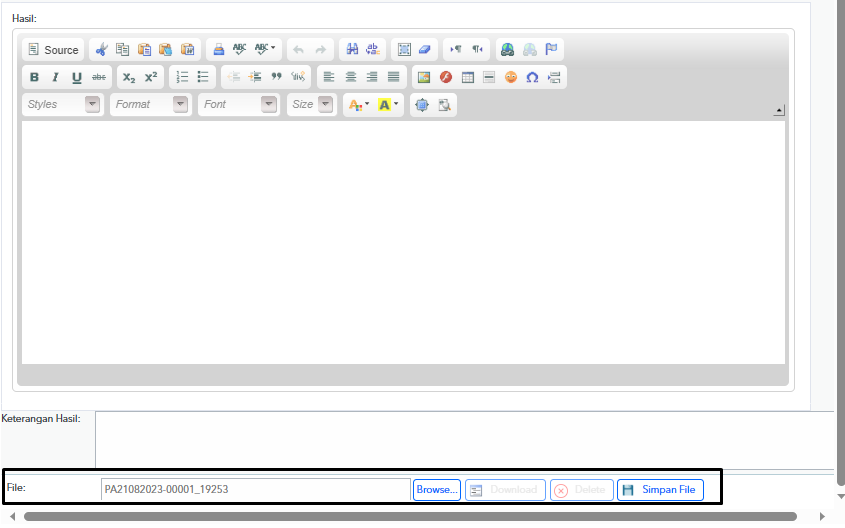
Task: Click the Browse... button
Action: point(437,490)
